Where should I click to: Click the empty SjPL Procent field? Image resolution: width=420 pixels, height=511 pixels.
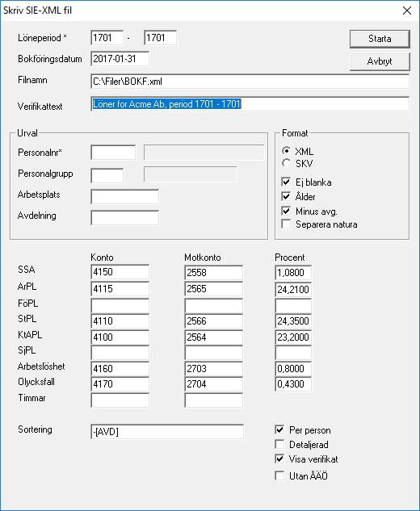[x=293, y=353]
